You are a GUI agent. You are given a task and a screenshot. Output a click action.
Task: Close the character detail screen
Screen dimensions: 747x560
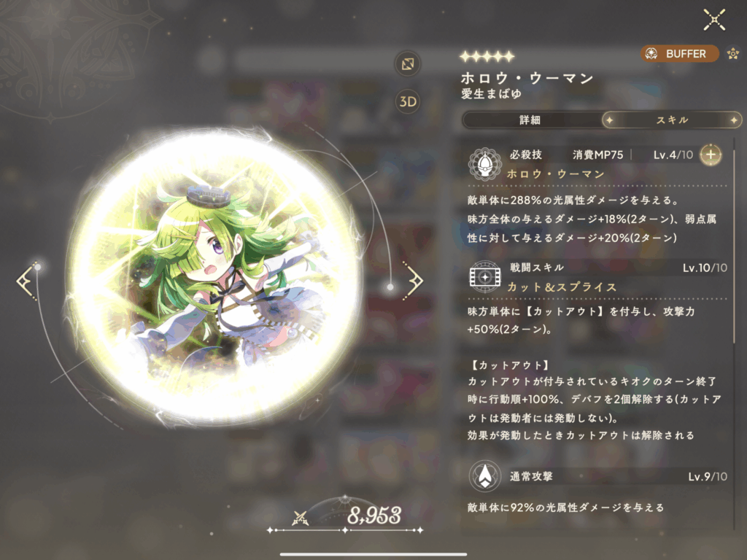point(714,20)
